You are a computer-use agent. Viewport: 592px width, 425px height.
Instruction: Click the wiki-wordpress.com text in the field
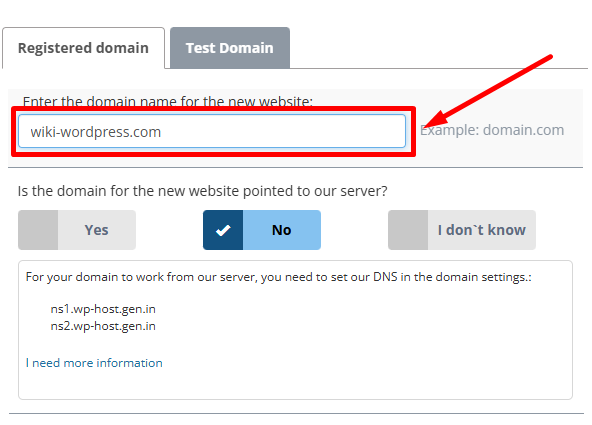click(x=96, y=132)
